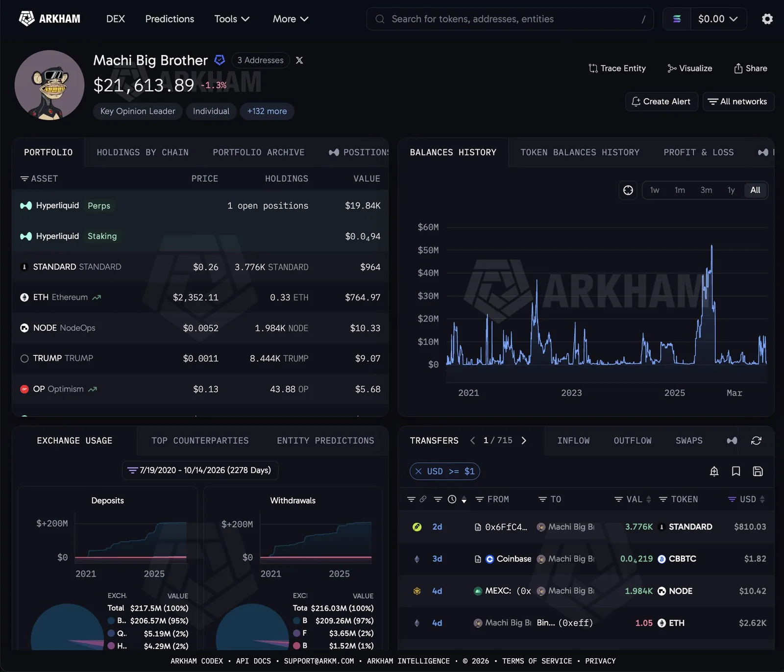This screenshot has width=784, height=672.
Task: Open the API Docs footer link
Action: [253, 661]
